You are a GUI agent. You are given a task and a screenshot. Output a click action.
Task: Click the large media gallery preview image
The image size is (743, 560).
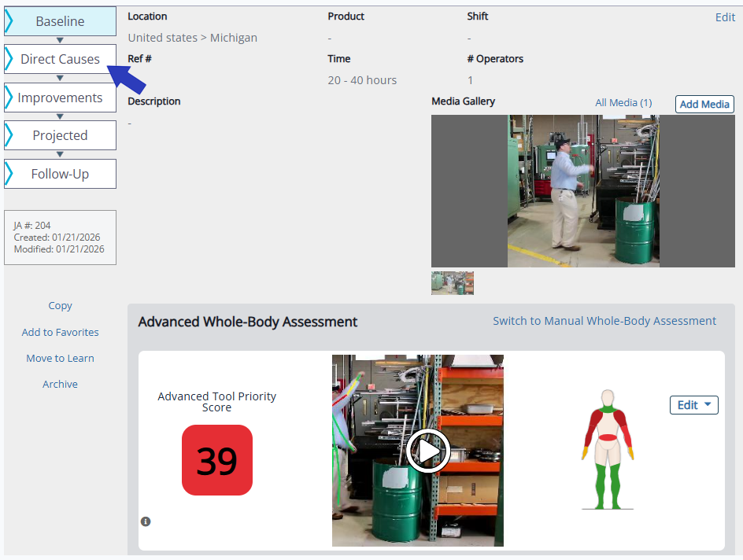tap(582, 191)
